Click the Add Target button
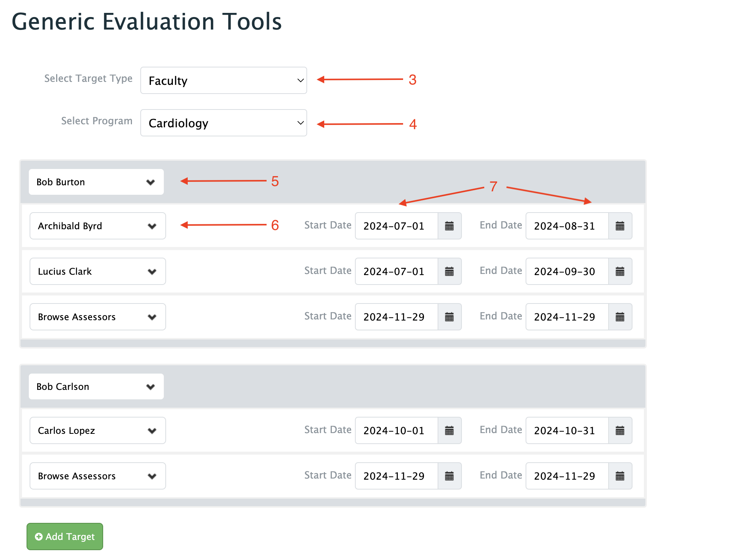 (x=65, y=537)
